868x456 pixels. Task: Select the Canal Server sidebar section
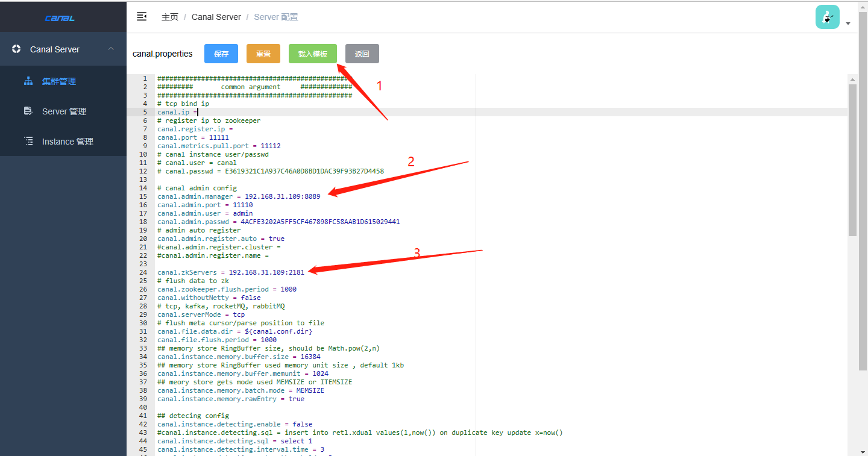63,49
